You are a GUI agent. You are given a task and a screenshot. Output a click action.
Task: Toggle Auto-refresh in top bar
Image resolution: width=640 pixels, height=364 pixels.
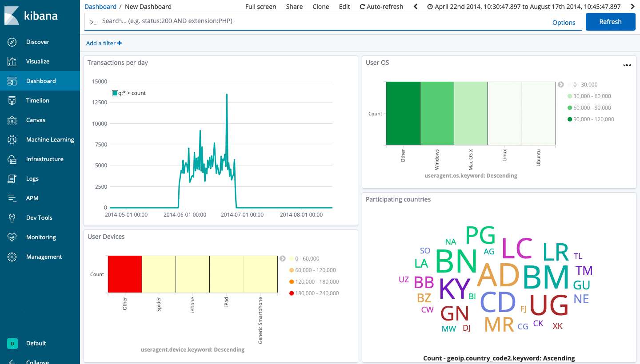click(x=381, y=7)
